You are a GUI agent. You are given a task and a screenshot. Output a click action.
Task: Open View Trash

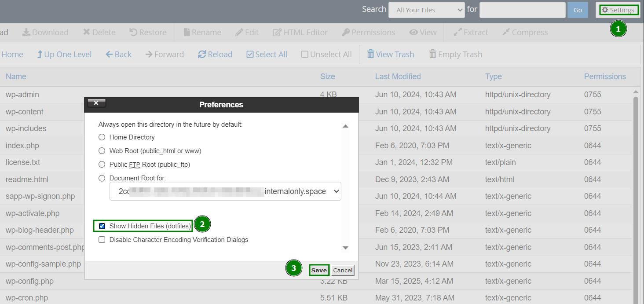pos(391,54)
